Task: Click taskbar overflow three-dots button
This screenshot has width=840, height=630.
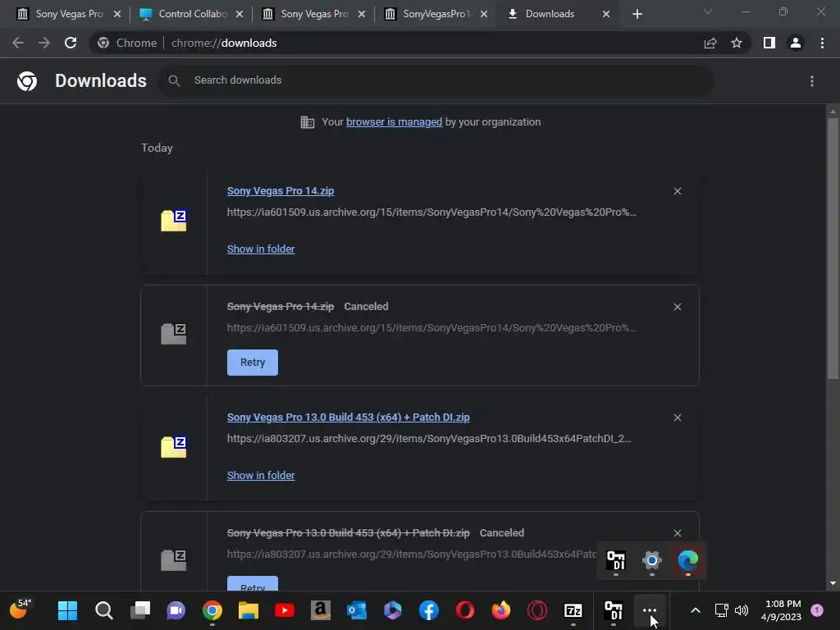Action: point(650,610)
